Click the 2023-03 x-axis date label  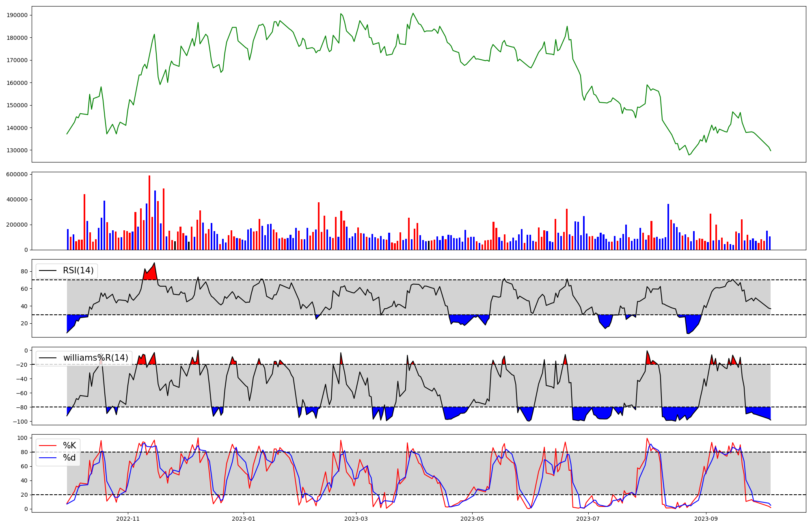(356, 519)
